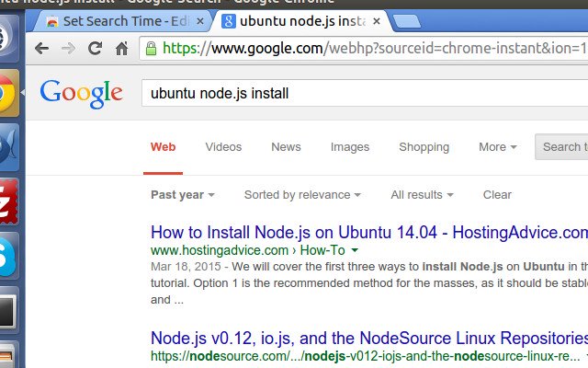The width and height of the screenshot is (588, 368).
Task: Launch FileZilla from the launcher
Action: (8, 201)
